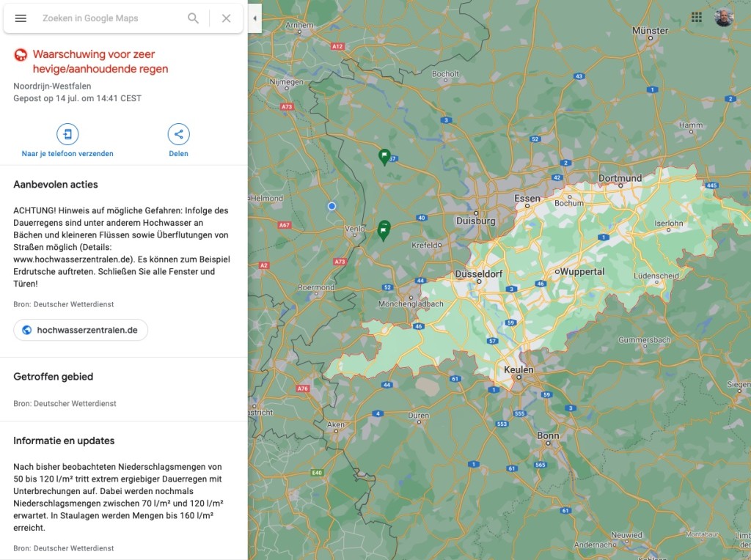Select the upper green flag marker near 57
The image size is (751, 560).
[384, 157]
